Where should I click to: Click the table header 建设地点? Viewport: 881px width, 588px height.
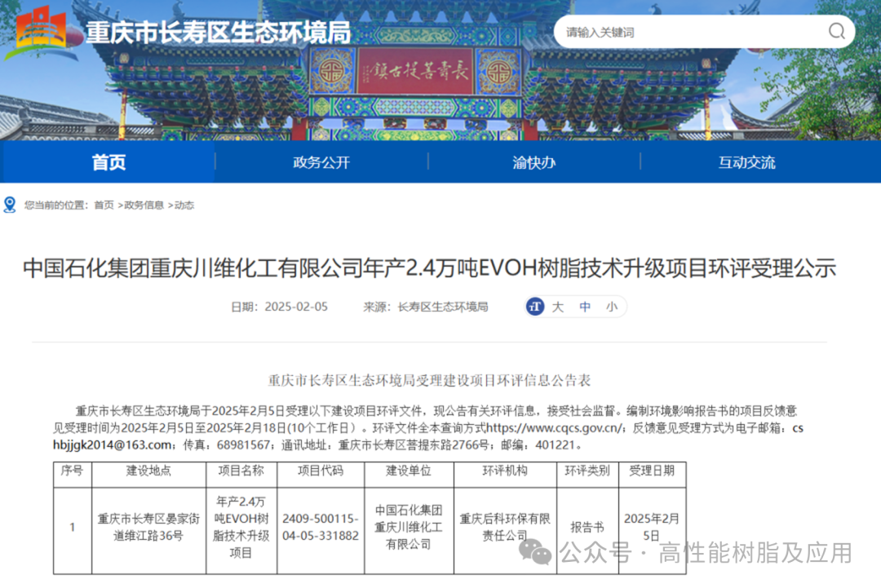coord(148,471)
